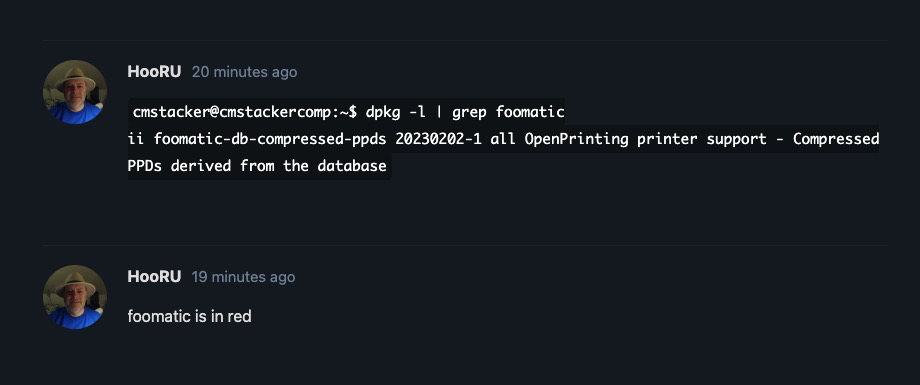The height and width of the screenshot is (385, 920).
Task: Open HooRU's avatar on the 20 minutes ago post
Action: pos(75,92)
